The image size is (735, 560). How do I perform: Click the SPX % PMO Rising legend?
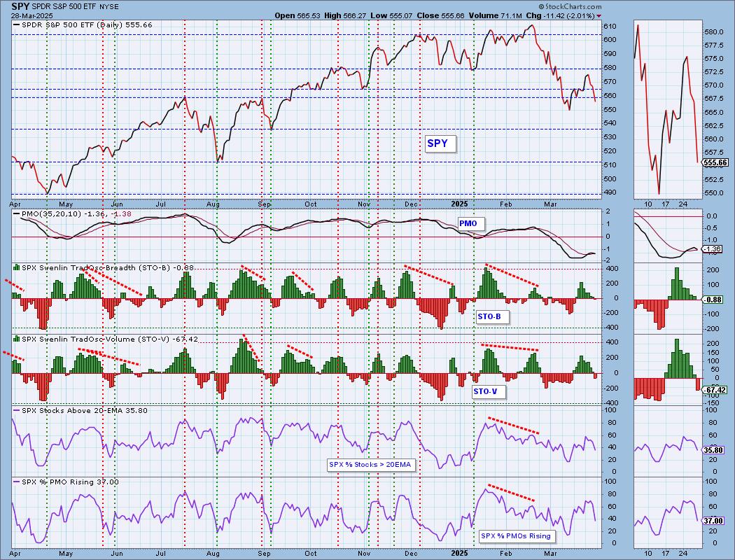pos(66,482)
